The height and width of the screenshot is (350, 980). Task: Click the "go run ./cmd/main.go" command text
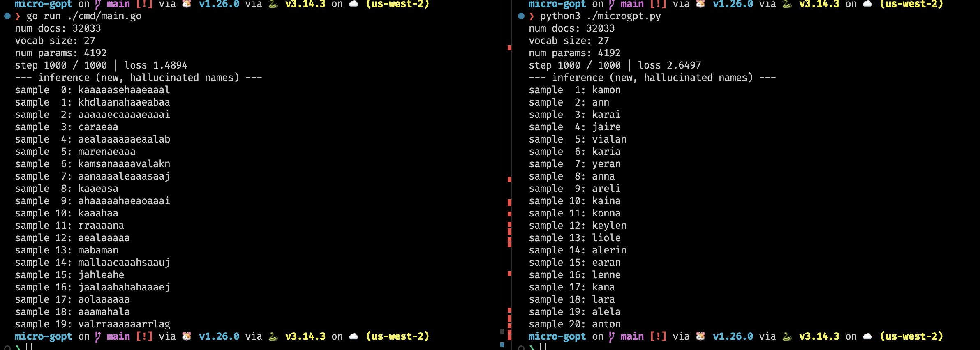(x=84, y=16)
